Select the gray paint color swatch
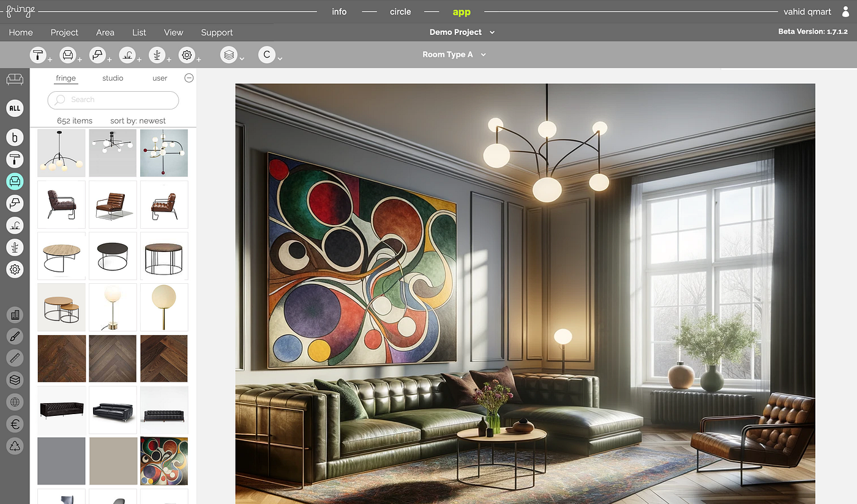Screen dimensions: 857x504 [61, 461]
